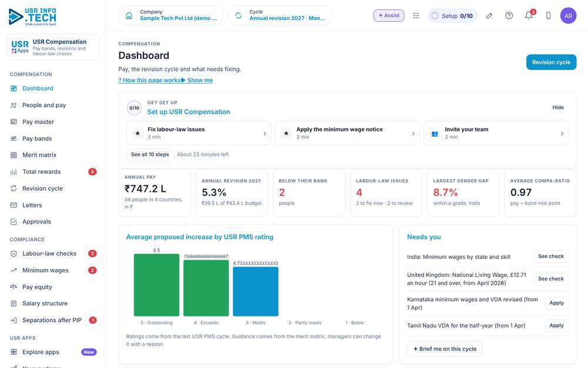588x368 pixels.
Task: Open the apps grid icon in header
Action: point(416,15)
